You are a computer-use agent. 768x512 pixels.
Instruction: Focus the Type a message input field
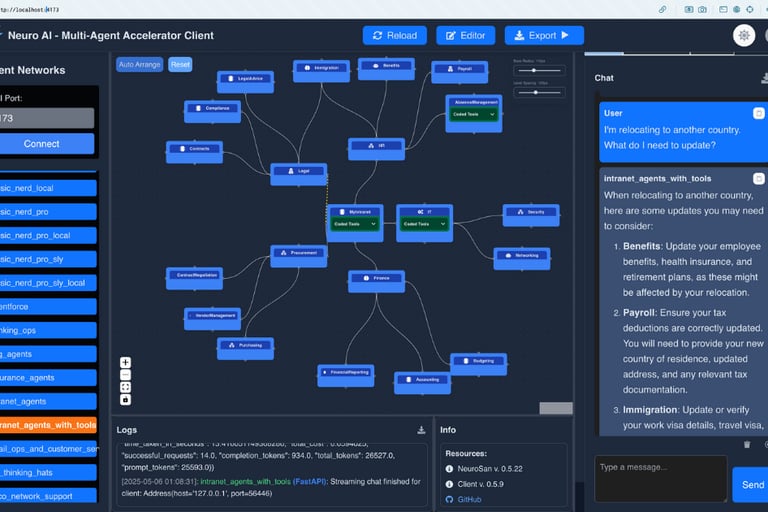coord(661,479)
